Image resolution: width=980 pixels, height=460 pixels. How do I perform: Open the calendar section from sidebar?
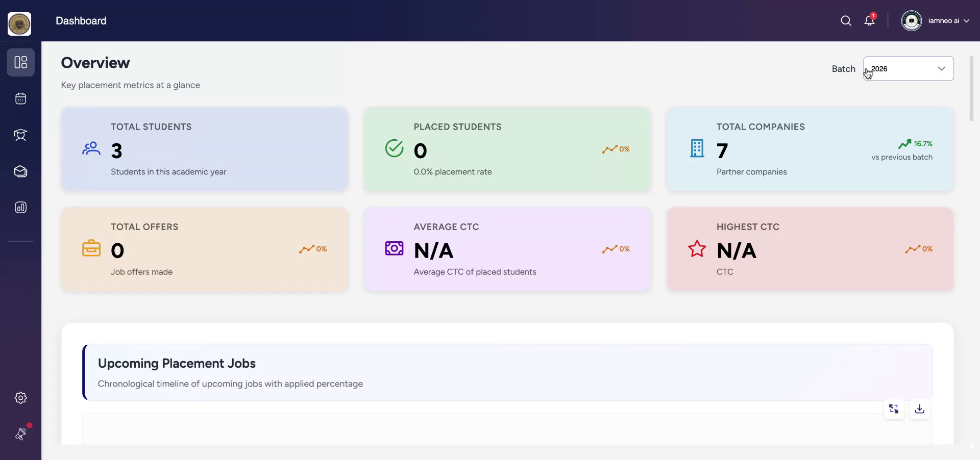[21, 98]
